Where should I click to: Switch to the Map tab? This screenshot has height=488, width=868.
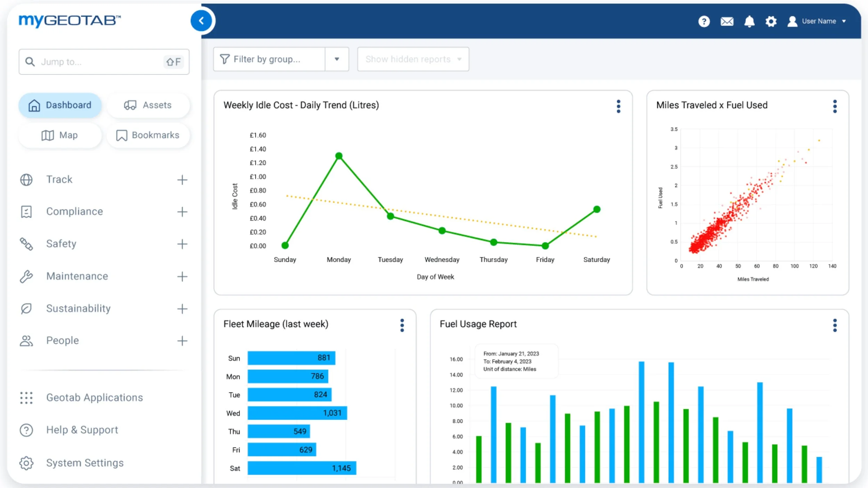[60, 135]
